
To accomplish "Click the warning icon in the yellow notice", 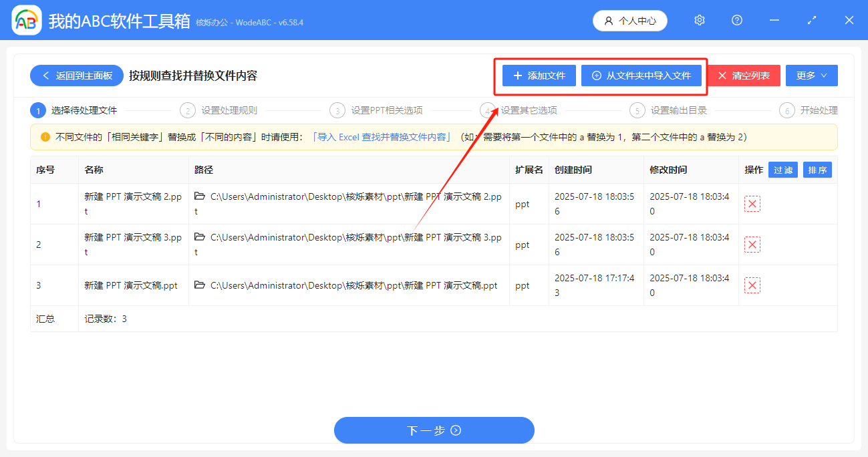I will pyautogui.click(x=45, y=136).
